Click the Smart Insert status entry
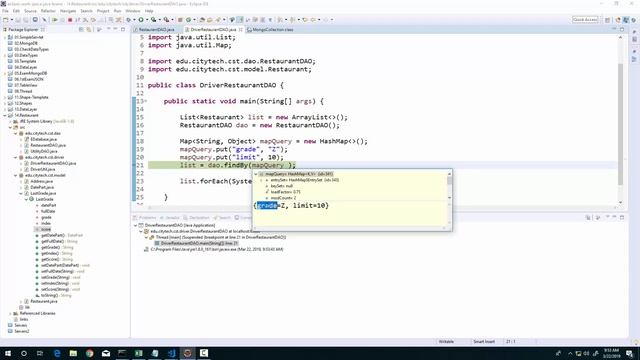 point(484,342)
